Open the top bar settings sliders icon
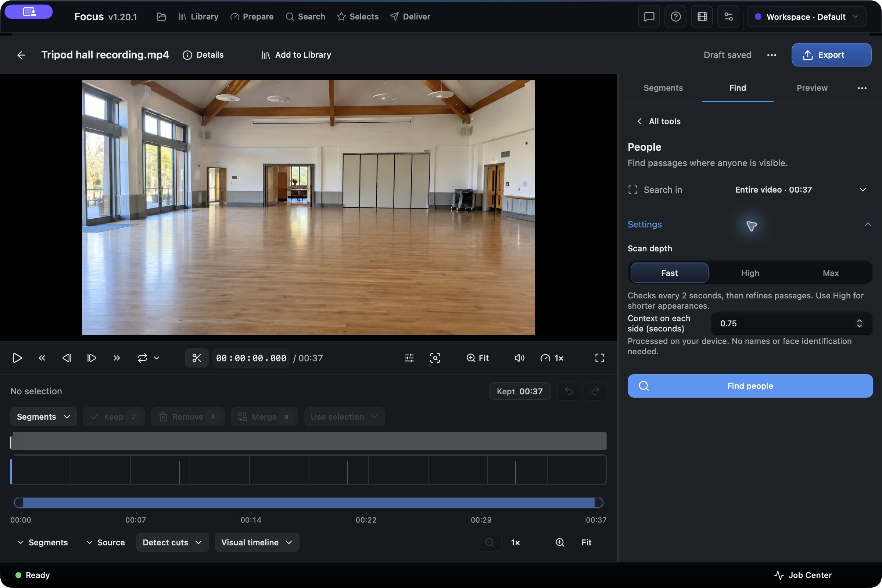The width and height of the screenshot is (882, 588). pyautogui.click(x=728, y=17)
